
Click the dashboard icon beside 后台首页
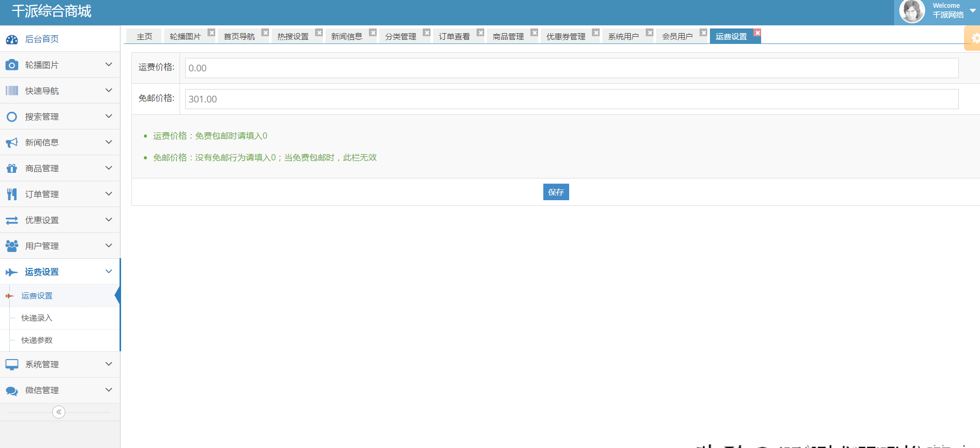pos(12,39)
